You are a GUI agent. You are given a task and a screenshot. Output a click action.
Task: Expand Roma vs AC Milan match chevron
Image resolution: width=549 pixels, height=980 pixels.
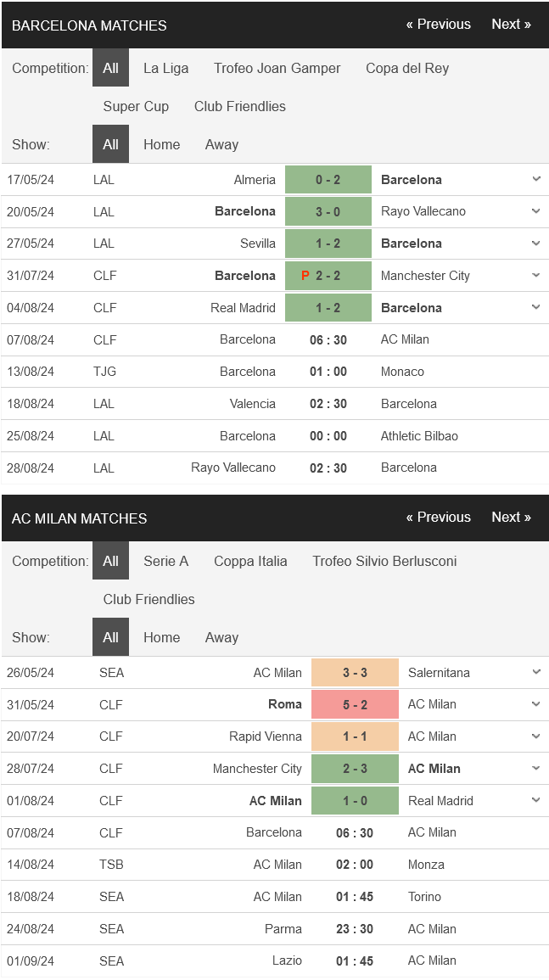(535, 704)
